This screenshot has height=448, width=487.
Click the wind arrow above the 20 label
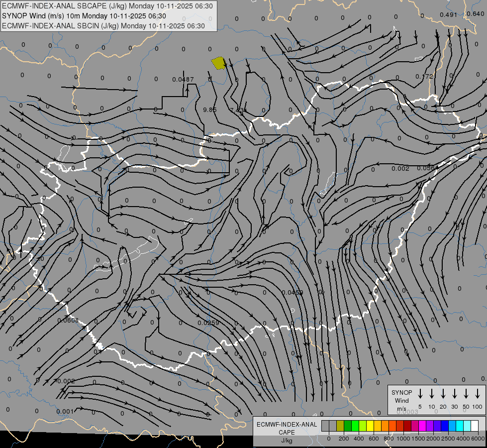pyautogui.click(x=443, y=394)
